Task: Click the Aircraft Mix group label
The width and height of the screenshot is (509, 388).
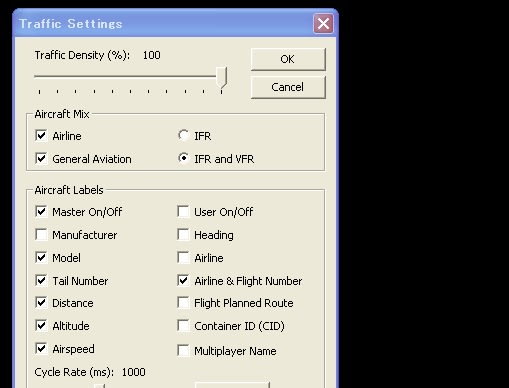Action: tap(62, 114)
